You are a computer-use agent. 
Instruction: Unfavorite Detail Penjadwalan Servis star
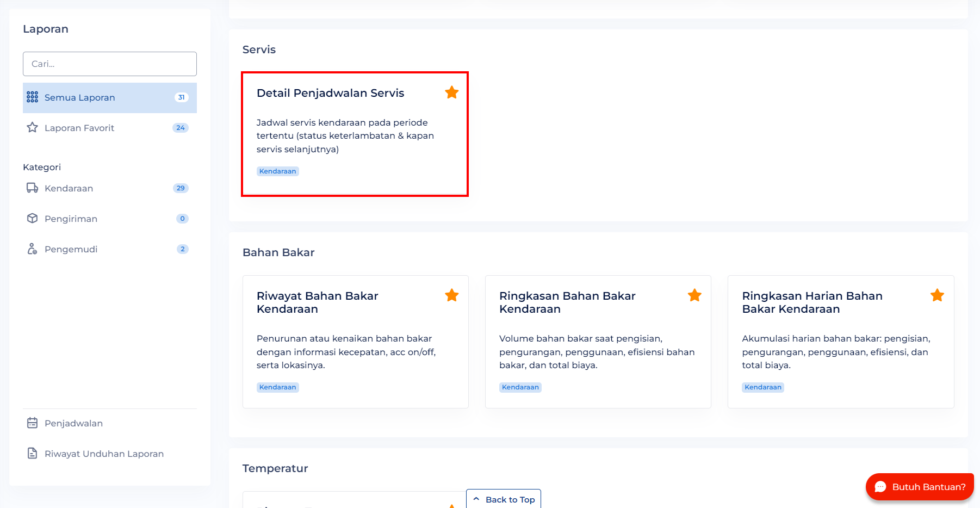(x=452, y=92)
